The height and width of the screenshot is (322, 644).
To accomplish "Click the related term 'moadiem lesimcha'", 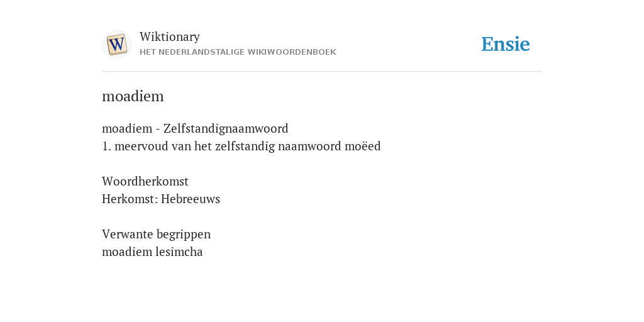I will click(152, 252).
